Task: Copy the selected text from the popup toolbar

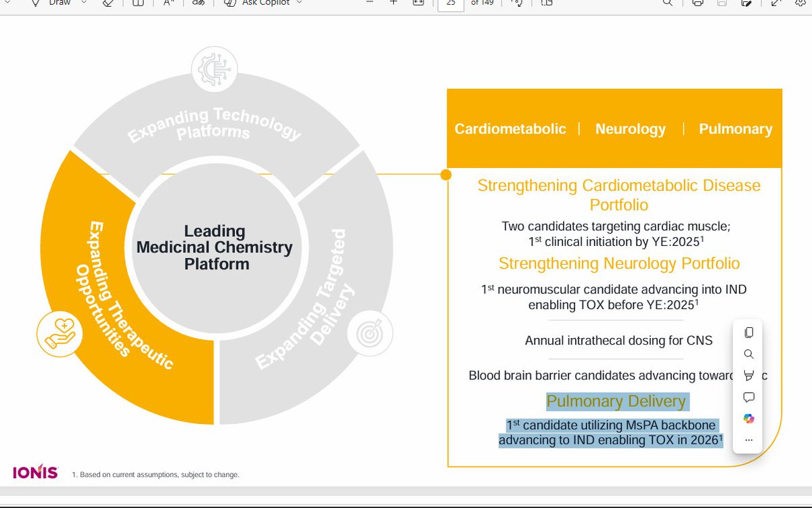Action: (748, 333)
